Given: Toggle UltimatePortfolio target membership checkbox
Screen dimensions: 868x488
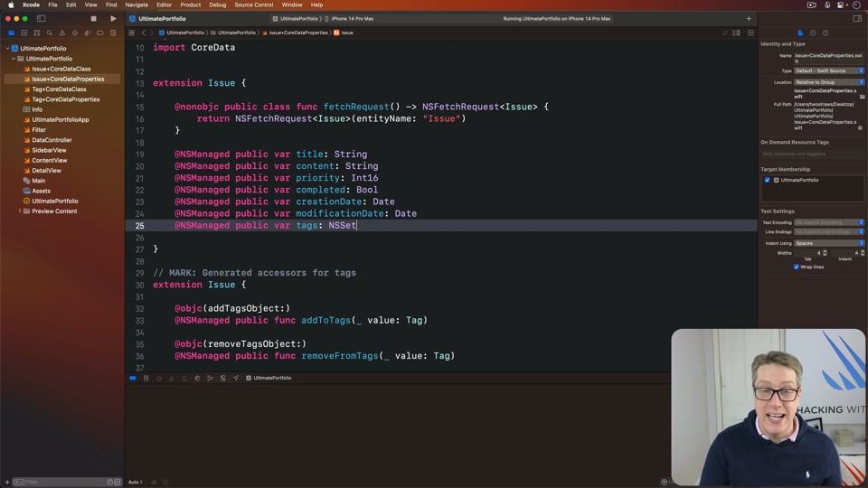Looking at the screenshot, I should [x=767, y=180].
